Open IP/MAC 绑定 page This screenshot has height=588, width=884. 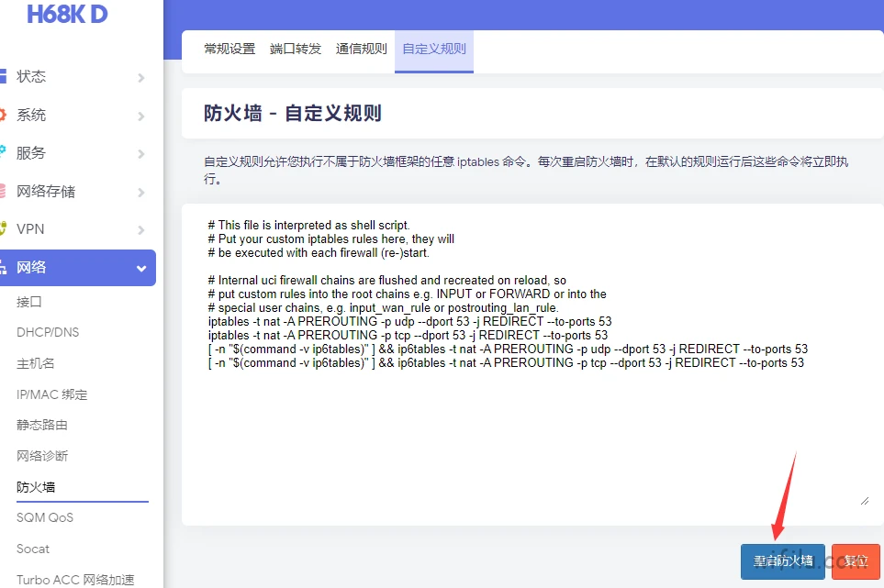(52, 394)
